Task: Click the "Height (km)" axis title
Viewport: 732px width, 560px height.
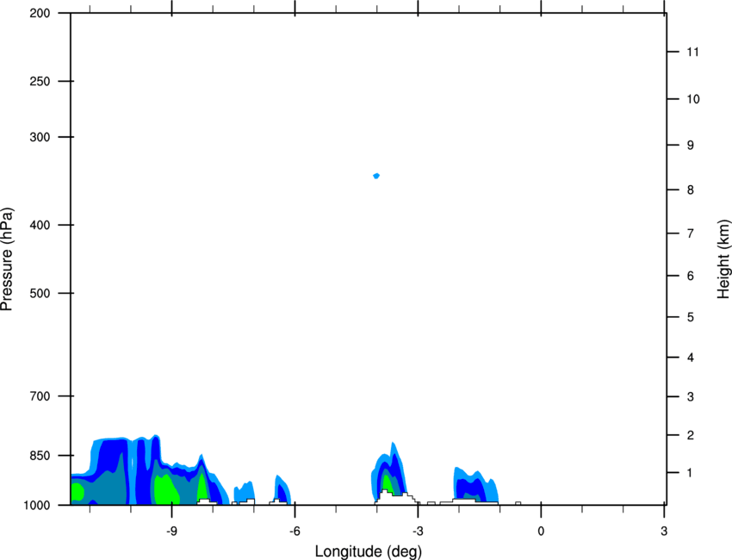Action: 723,259
